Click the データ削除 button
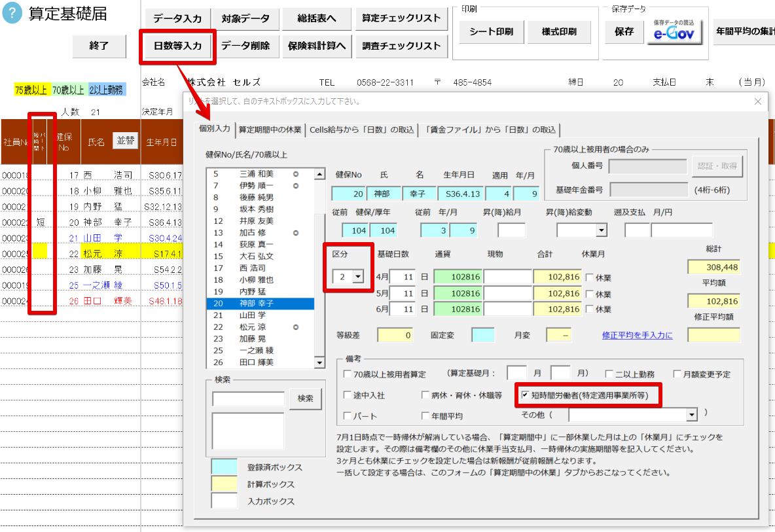This screenshot has width=775, height=532. pos(245,46)
